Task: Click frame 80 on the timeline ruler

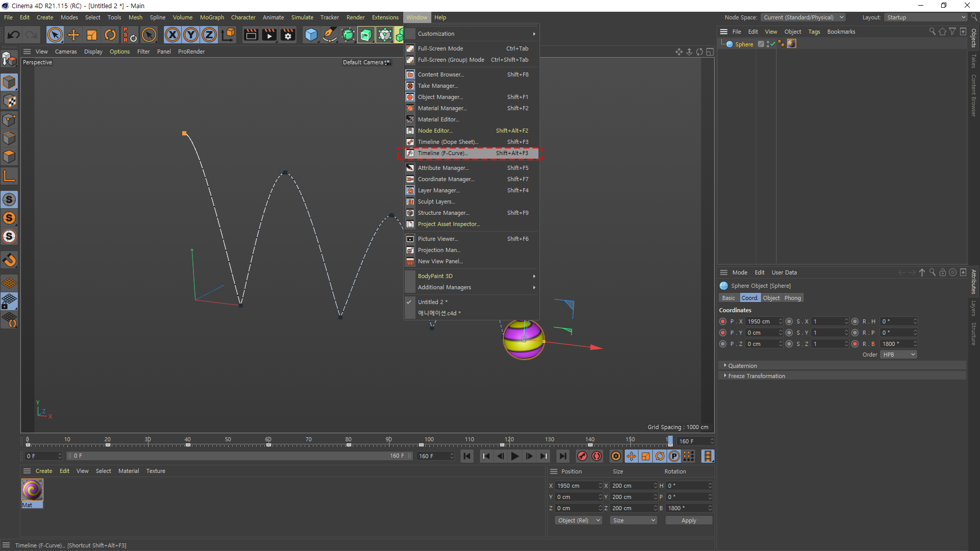Action: pyautogui.click(x=349, y=440)
